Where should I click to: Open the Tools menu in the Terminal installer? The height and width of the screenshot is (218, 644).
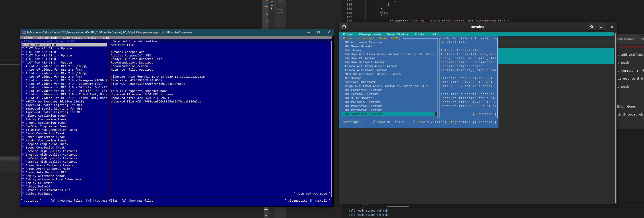click(420, 34)
